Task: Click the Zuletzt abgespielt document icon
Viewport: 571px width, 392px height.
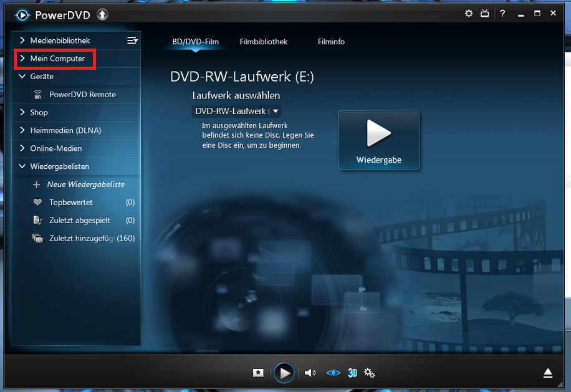Action: 37,220
